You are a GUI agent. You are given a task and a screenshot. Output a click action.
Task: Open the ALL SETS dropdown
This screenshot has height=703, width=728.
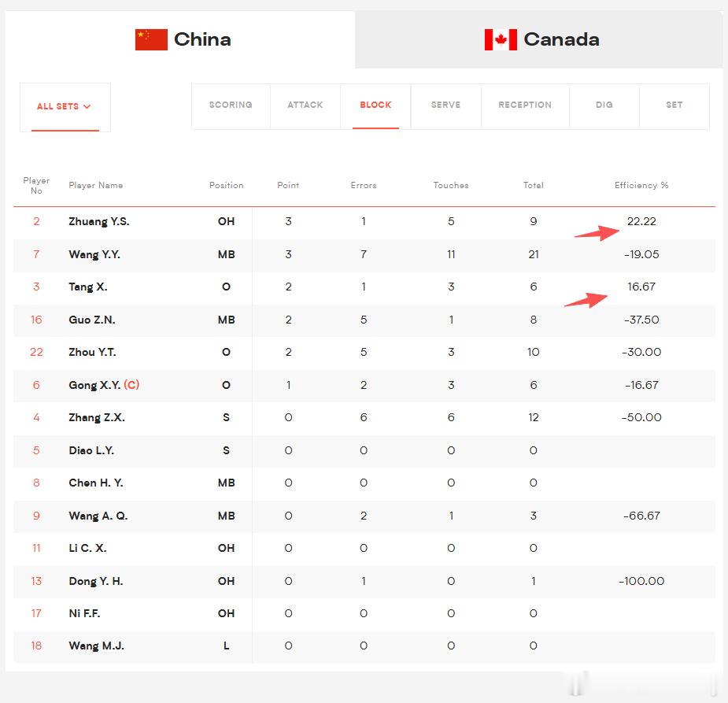coord(65,107)
